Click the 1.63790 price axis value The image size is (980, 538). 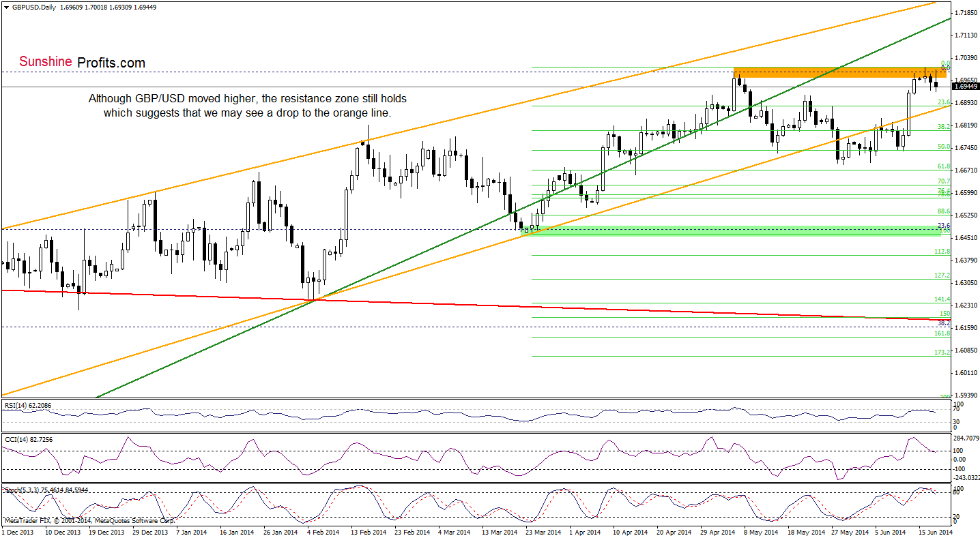coord(967,260)
